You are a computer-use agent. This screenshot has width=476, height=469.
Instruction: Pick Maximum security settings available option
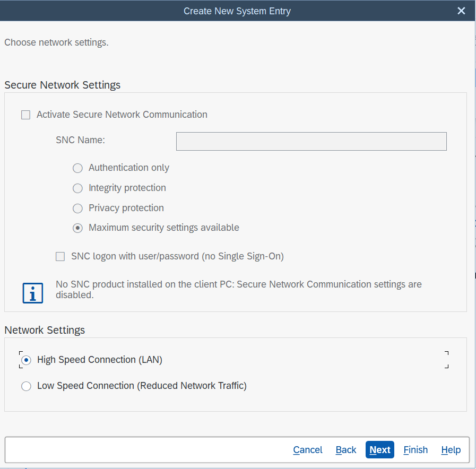[x=78, y=228]
